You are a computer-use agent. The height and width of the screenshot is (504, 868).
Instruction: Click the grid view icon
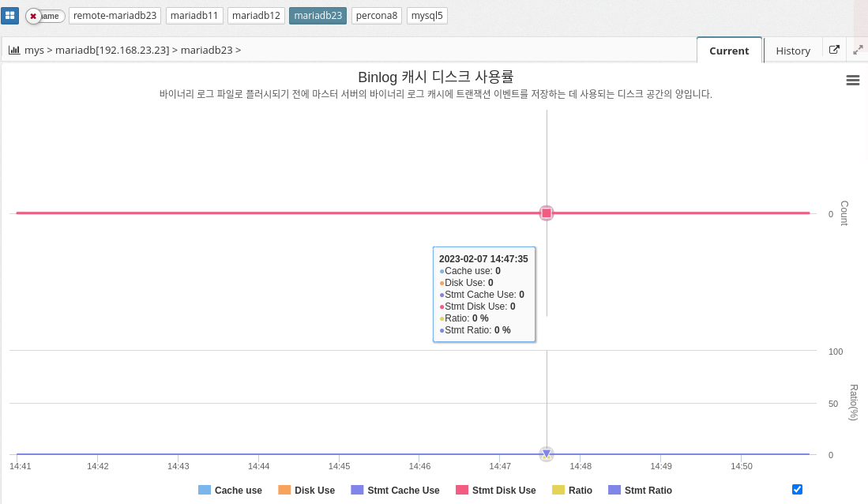10,16
